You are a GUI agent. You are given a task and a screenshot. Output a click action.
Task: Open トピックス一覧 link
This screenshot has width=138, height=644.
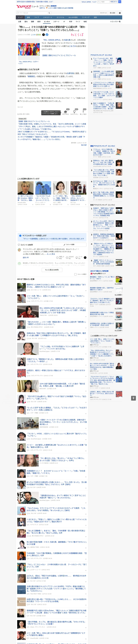(115, 21)
